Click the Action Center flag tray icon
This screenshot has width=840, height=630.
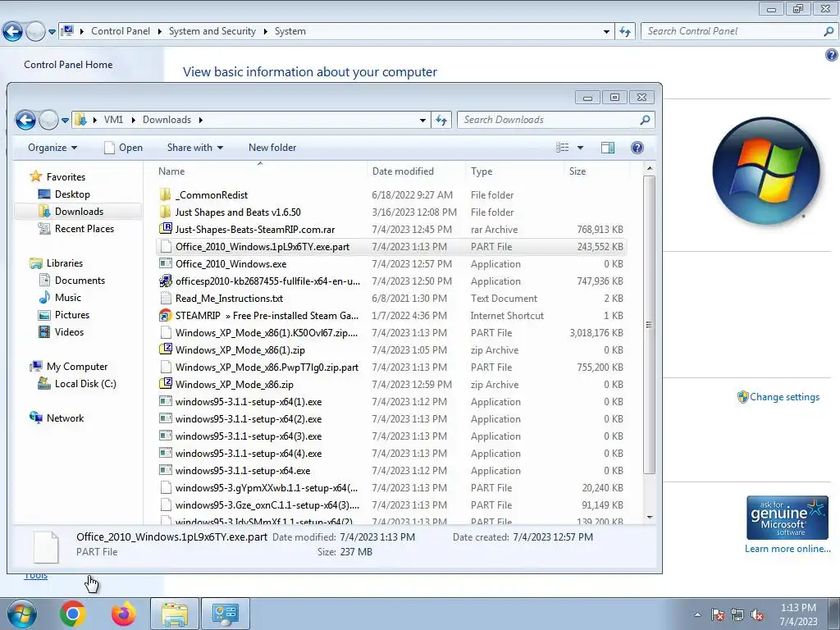718,614
